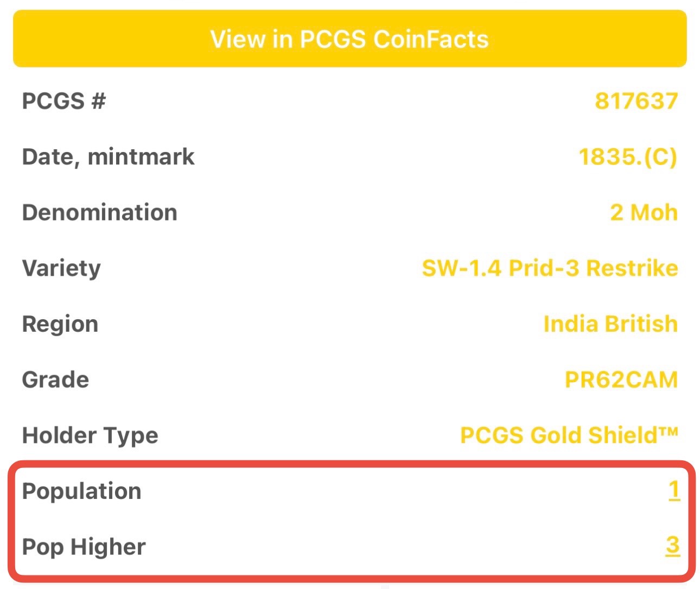The width and height of the screenshot is (700, 589).
Task: Select the date value 1835.(C)
Action: [628, 157]
